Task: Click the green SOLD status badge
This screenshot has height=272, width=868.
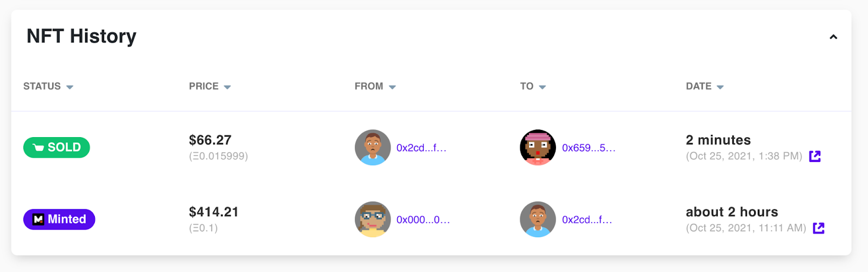Action: pyautogui.click(x=56, y=147)
